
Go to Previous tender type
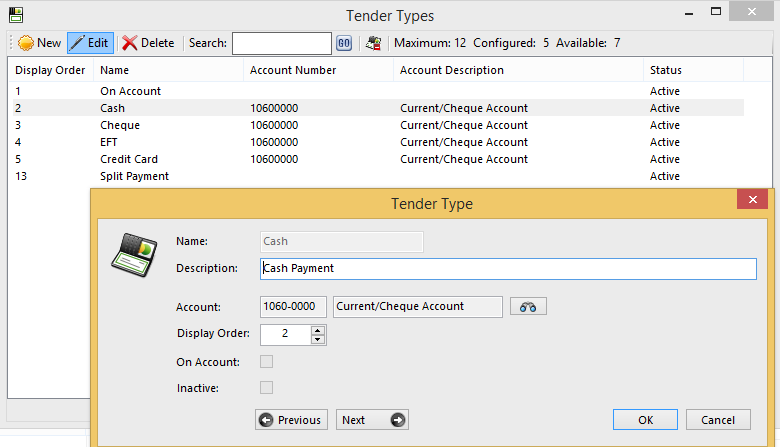click(291, 420)
